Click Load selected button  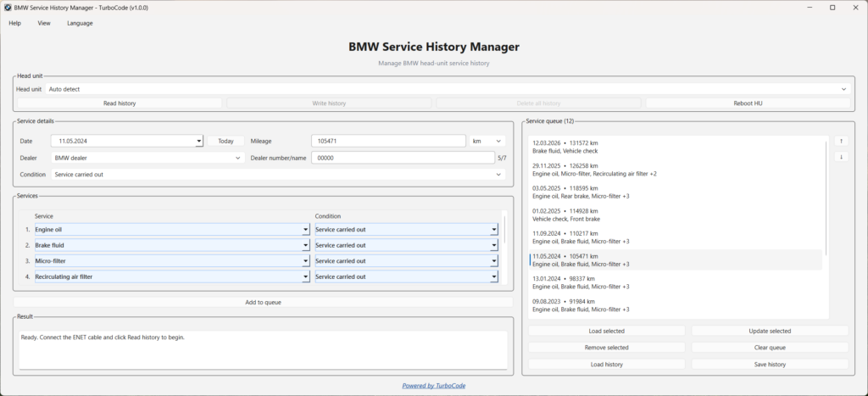[607, 331]
